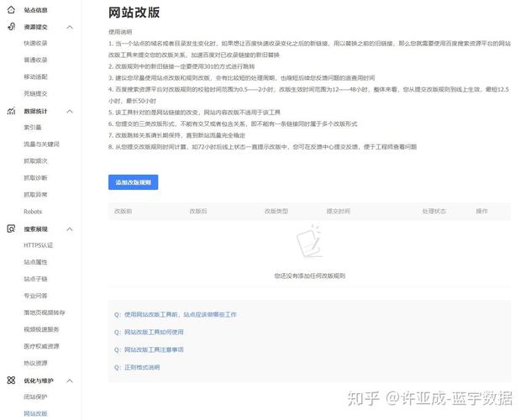526x420 pixels.
Task: Click the 数据统计 chart icon
Action: 11,111
